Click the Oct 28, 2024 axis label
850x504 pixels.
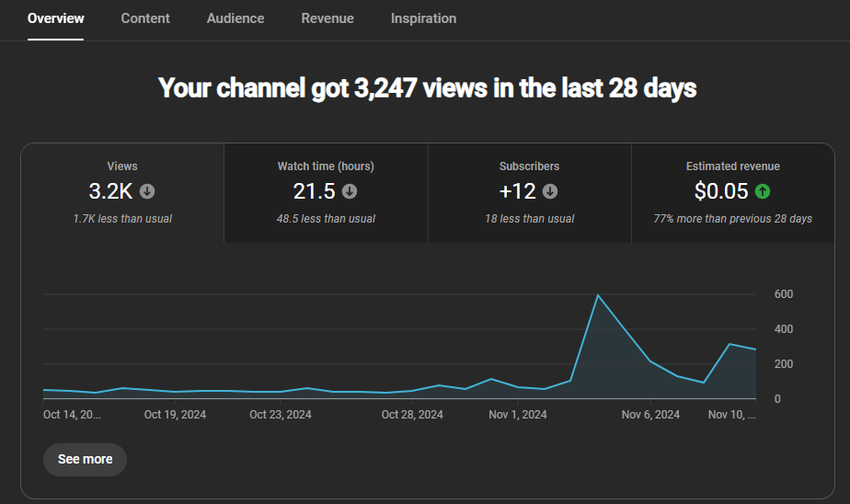click(412, 415)
